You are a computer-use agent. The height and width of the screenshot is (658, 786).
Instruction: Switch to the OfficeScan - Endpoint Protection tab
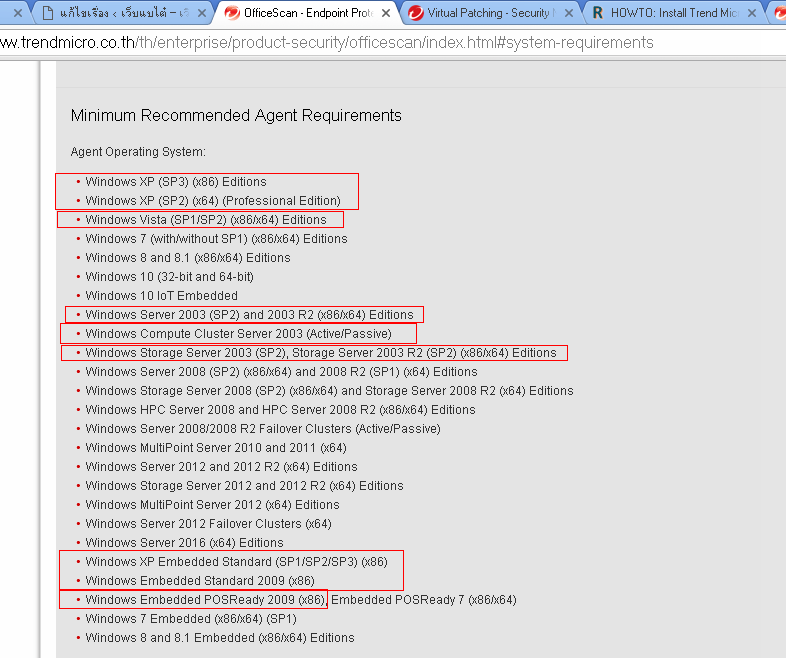click(307, 13)
